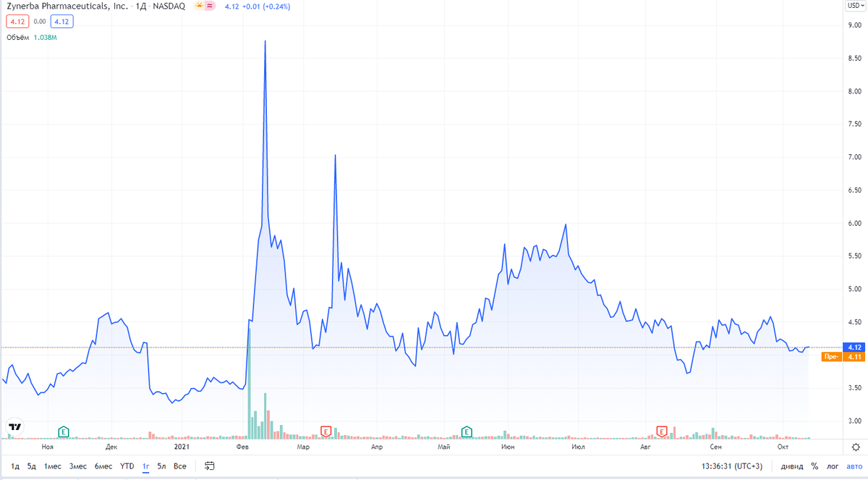Click the red sell price 4.12 button
This screenshot has height=480, width=868.
(17, 22)
